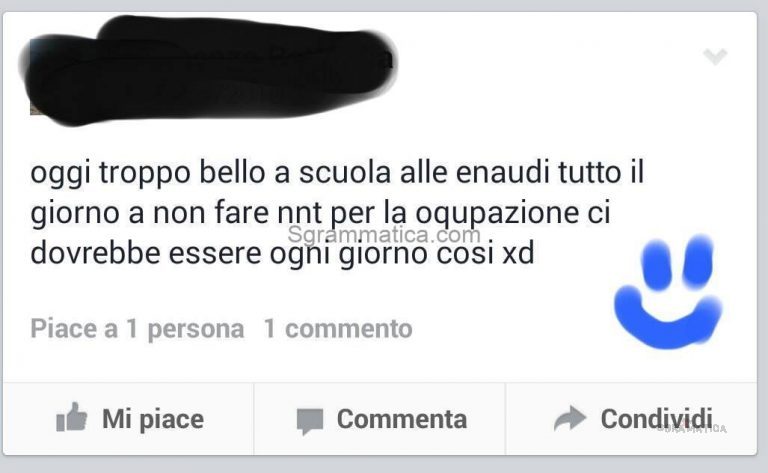Open the 1 commento link
768x473 pixels.
338,329
